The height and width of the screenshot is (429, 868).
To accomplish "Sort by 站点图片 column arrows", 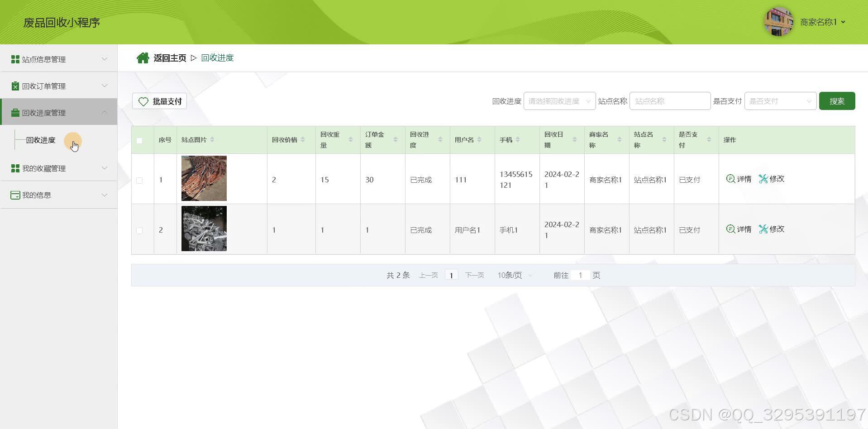I will click(x=212, y=140).
